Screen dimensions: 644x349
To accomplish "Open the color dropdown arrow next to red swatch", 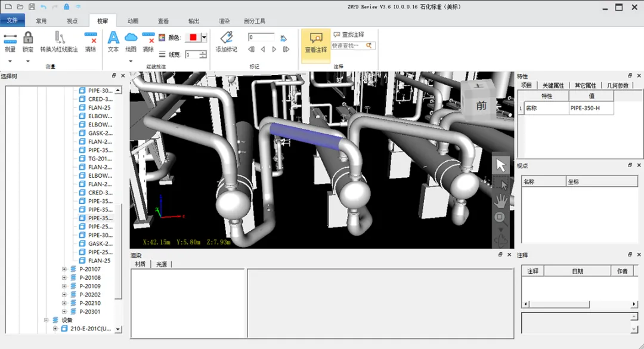I will [204, 38].
